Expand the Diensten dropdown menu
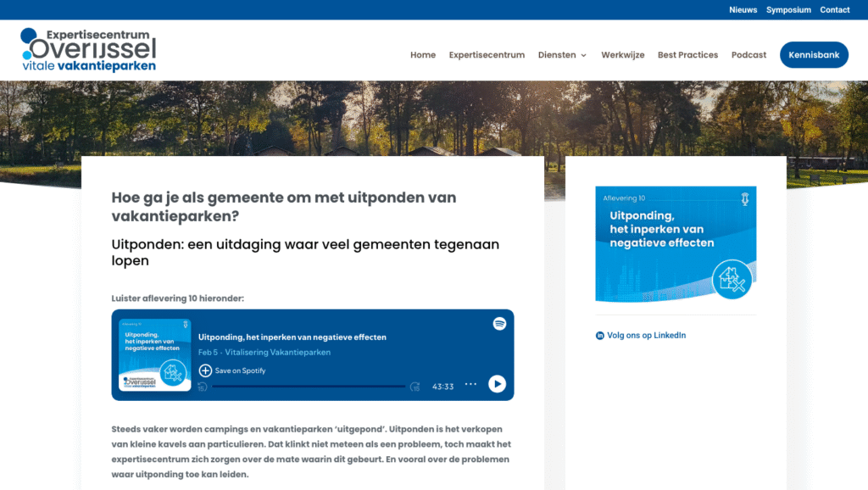 (562, 55)
